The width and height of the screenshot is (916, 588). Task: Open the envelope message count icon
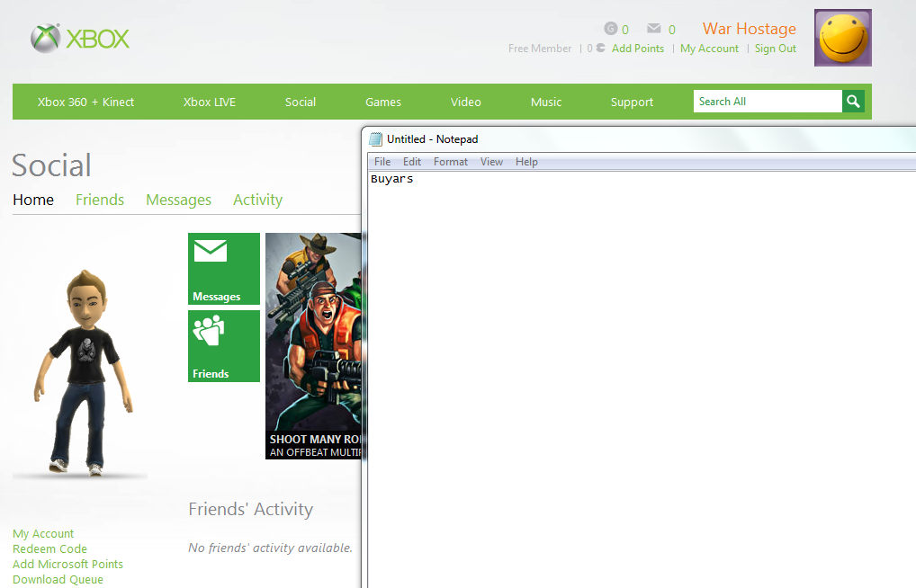point(653,28)
